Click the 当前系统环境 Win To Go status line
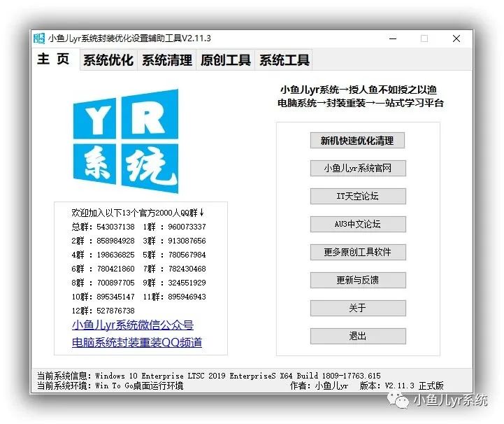This screenshot has width=504, height=424. (110, 386)
